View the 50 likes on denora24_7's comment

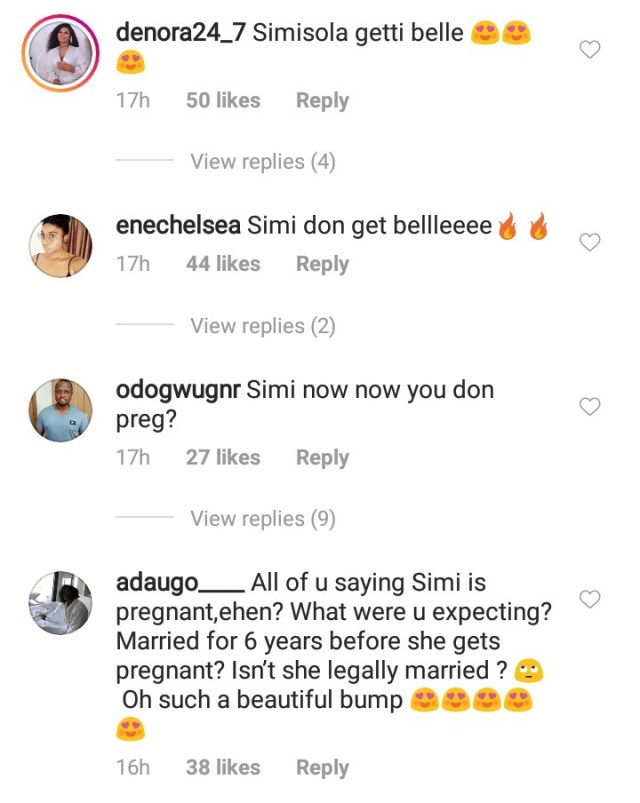223,100
